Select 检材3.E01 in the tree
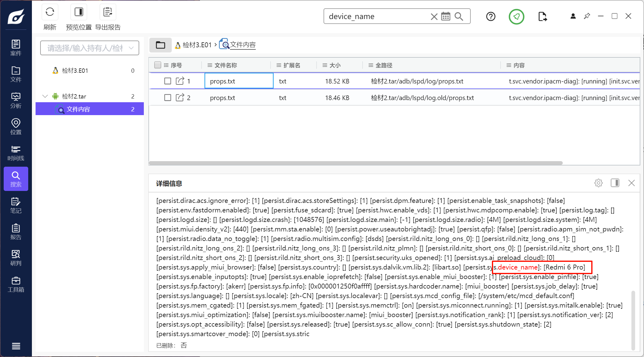644x357 pixels. [x=90, y=71]
